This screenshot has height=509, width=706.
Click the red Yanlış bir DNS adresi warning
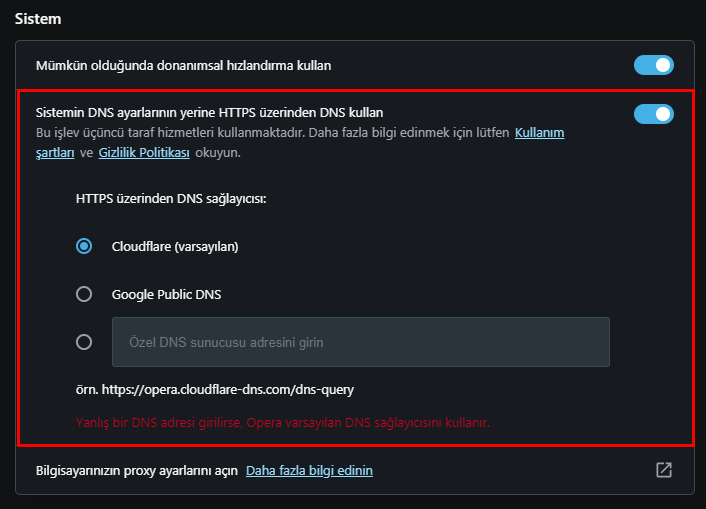283,422
